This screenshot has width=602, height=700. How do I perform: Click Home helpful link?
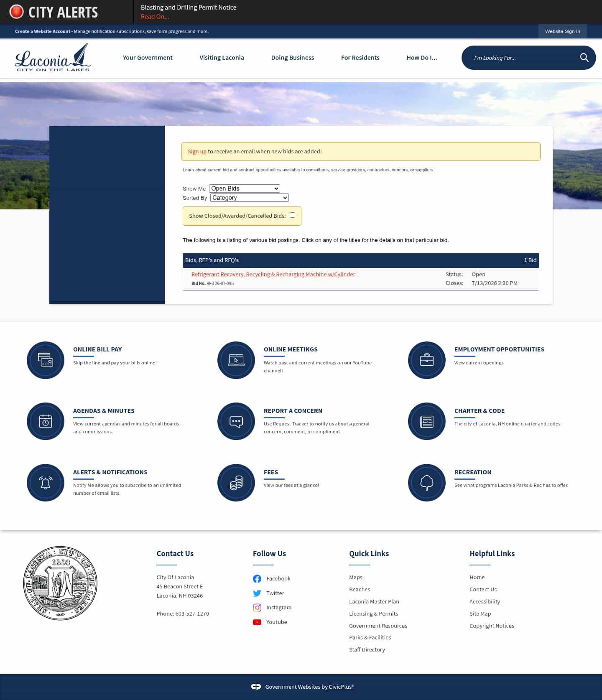coord(477,578)
